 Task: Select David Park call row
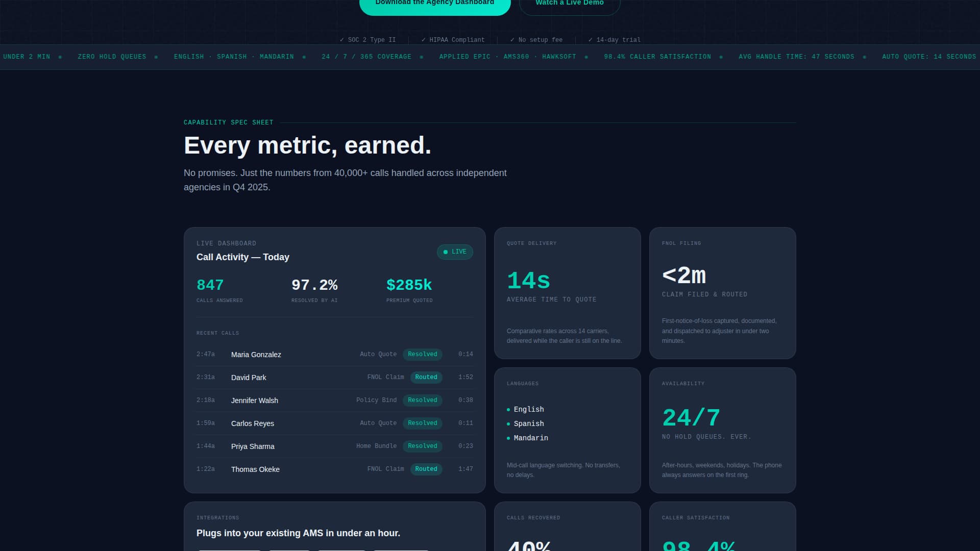tap(335, 378)
